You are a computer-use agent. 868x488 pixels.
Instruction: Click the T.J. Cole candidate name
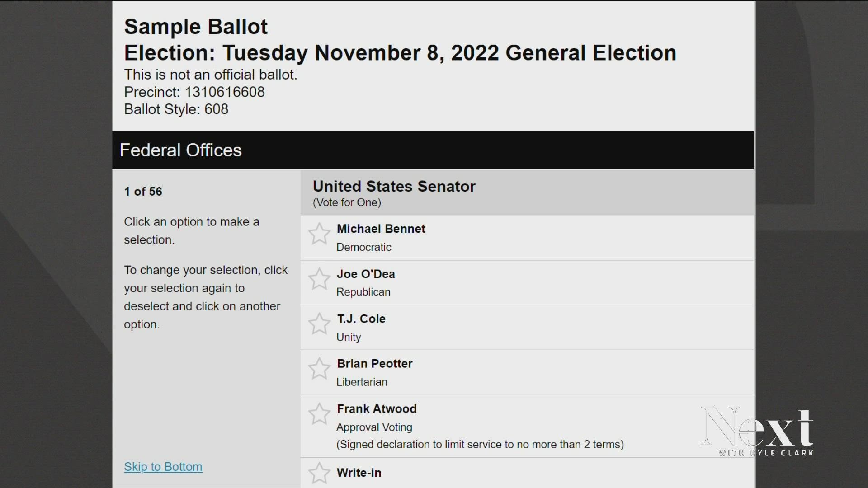coord(361,319)
